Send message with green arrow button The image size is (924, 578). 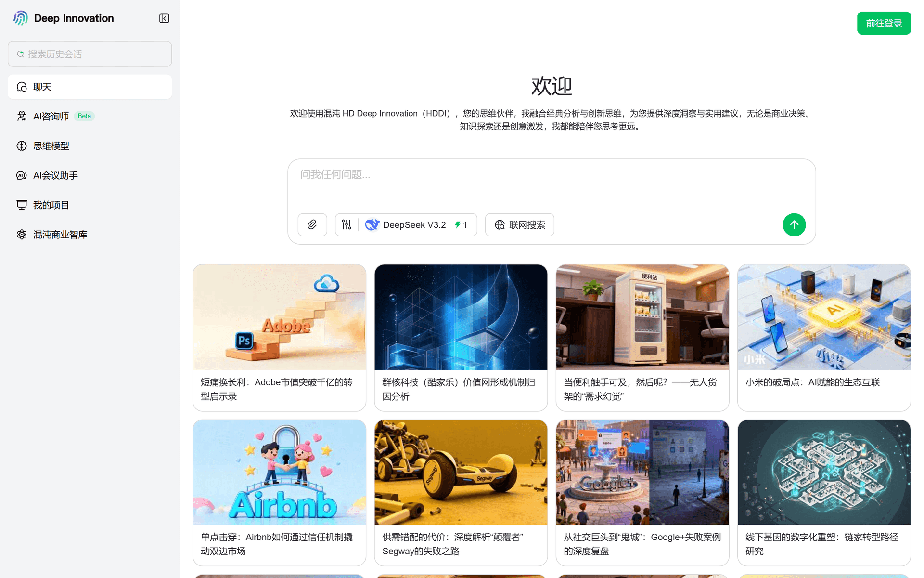[794, 225]
